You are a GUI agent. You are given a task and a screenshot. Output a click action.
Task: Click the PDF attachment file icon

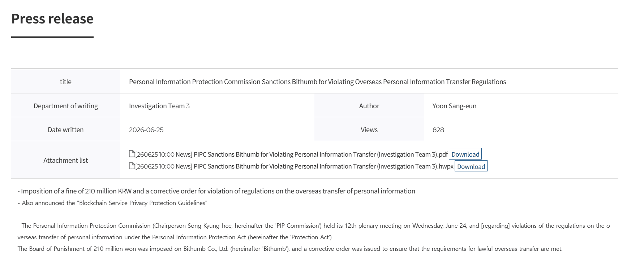pyautogui.click(x=132, y=154)
